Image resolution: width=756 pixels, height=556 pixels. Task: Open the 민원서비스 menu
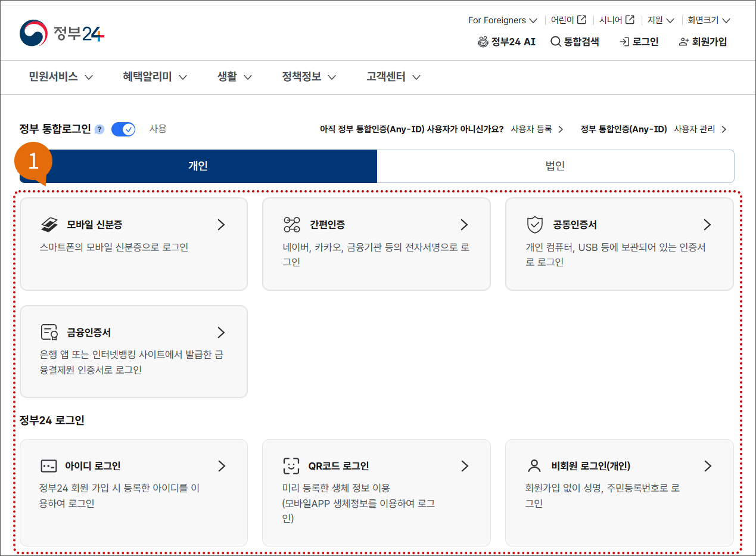tap(61, 77)
